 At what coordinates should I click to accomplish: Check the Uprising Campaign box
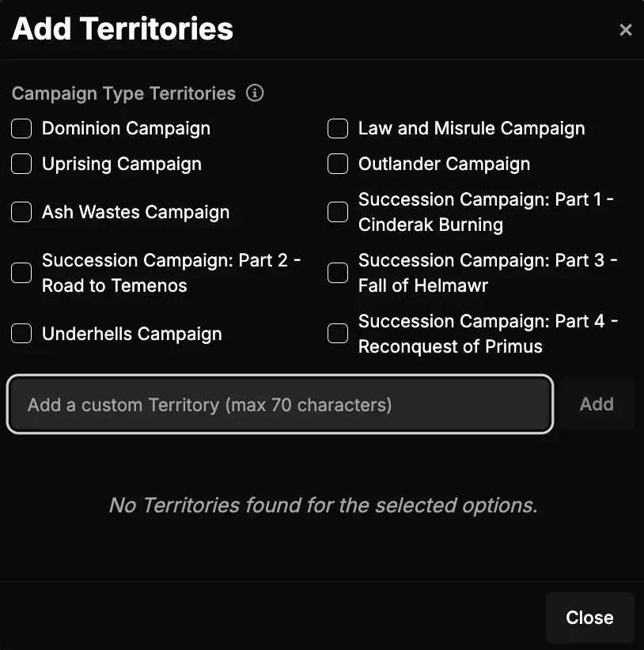(x=21, y=164)
